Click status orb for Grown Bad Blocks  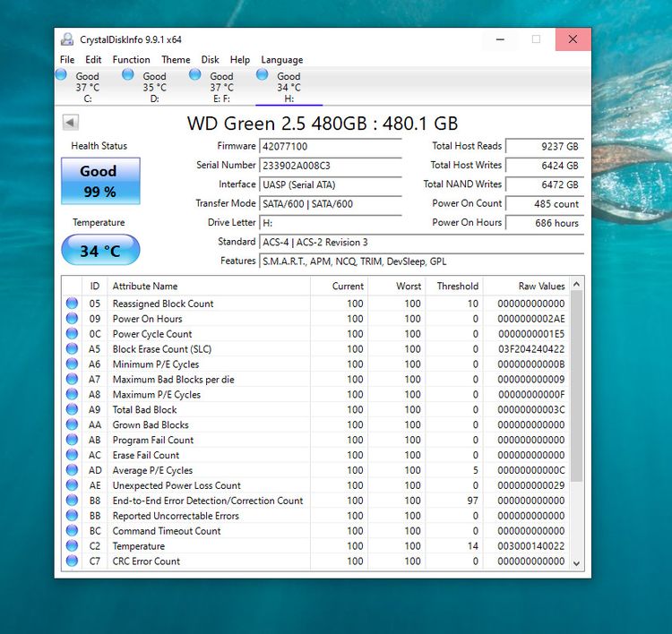(72, 424)
